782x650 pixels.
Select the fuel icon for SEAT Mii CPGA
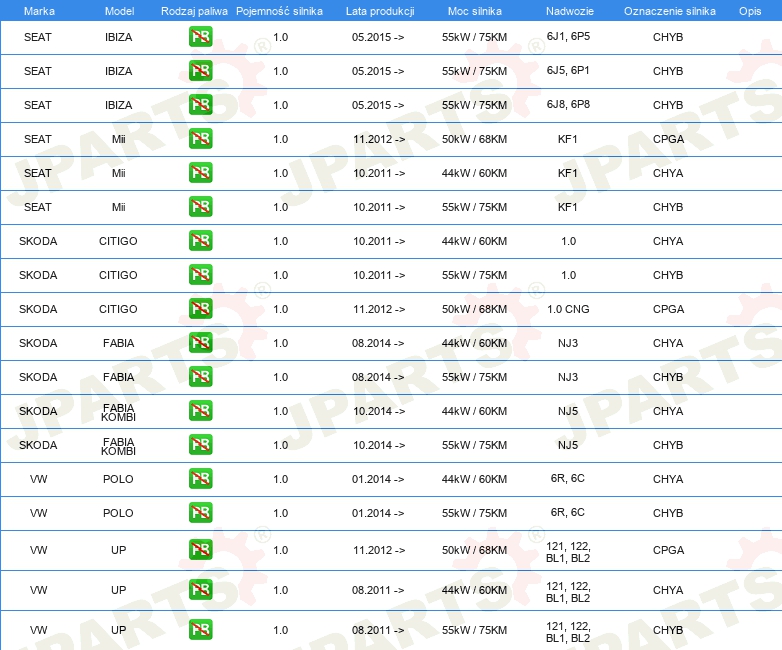click(200, 139)
